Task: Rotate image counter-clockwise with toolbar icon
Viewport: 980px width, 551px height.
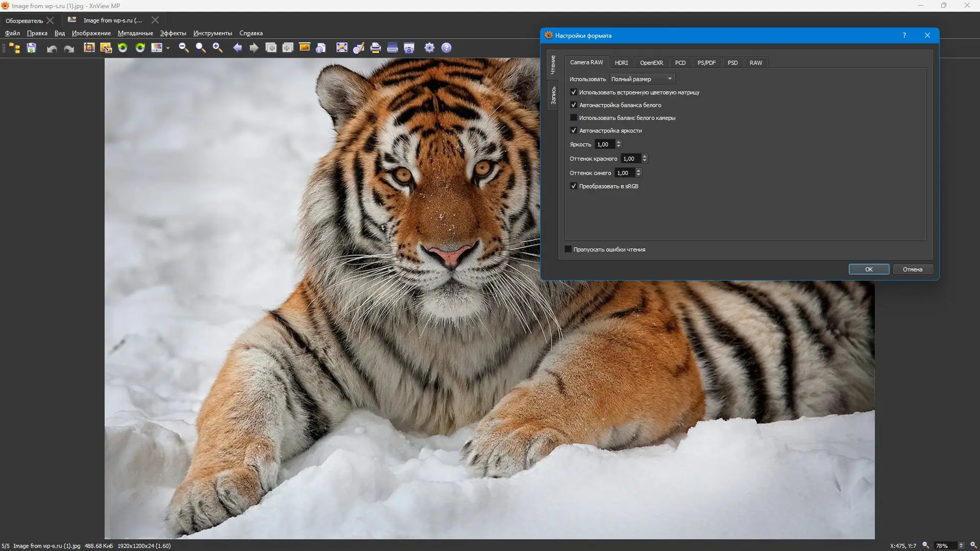Action: click(x=122, y=47)
